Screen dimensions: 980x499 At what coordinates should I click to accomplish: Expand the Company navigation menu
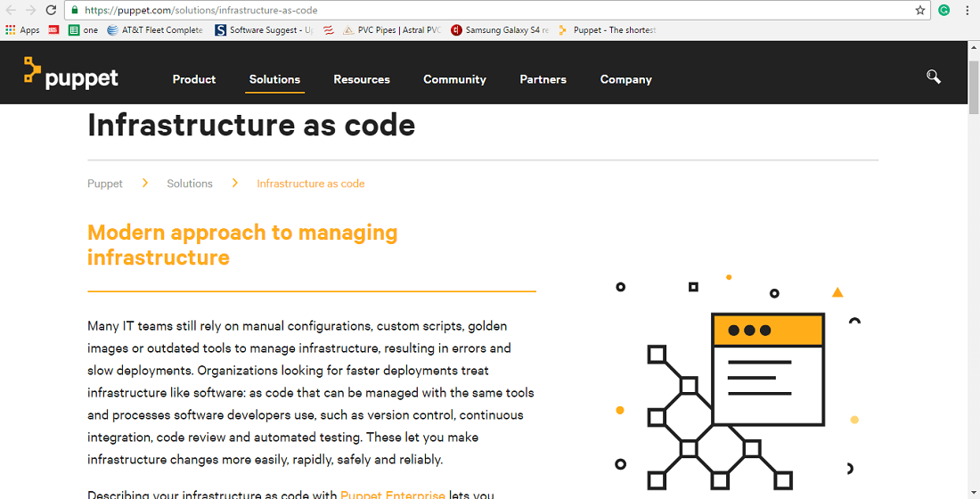pyautogui.click(x=625, y=79)
